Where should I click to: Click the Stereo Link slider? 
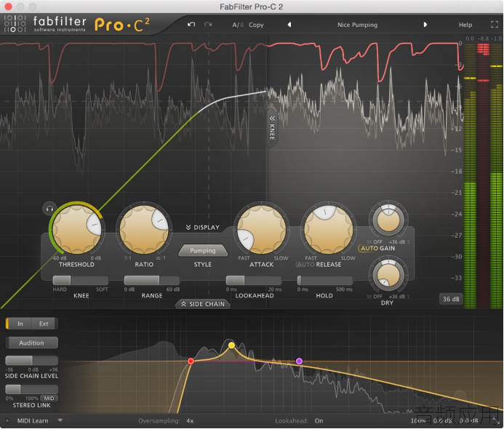tap(31, 390)
